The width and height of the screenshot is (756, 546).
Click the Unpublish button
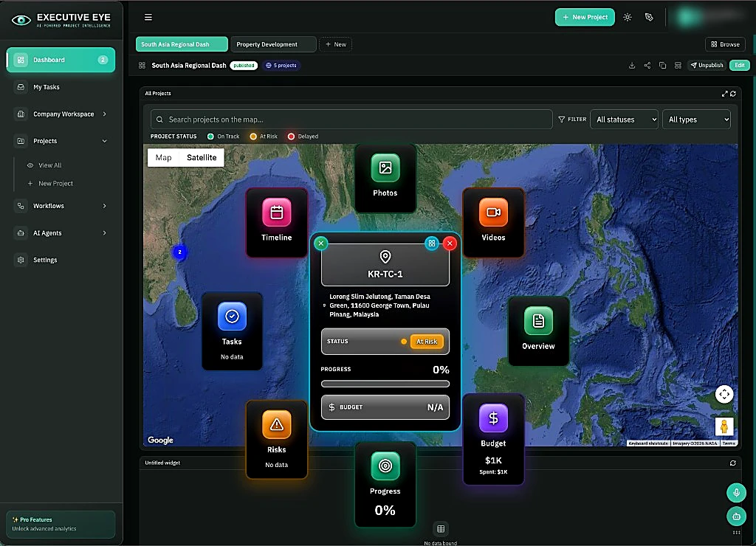pos(707,66)
